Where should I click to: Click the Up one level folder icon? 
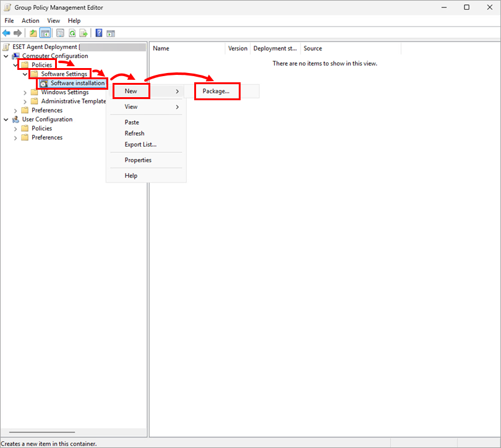[x=33, y=33]
